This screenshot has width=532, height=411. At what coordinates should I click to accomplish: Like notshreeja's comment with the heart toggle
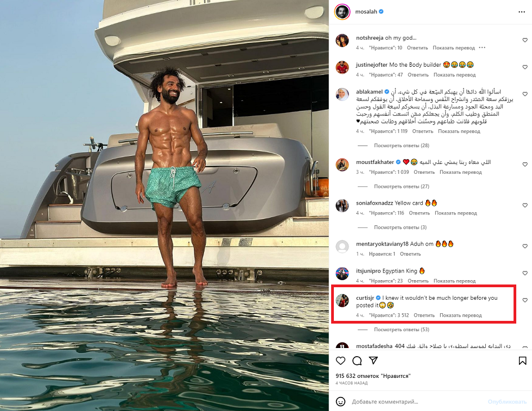click(524, 39)
